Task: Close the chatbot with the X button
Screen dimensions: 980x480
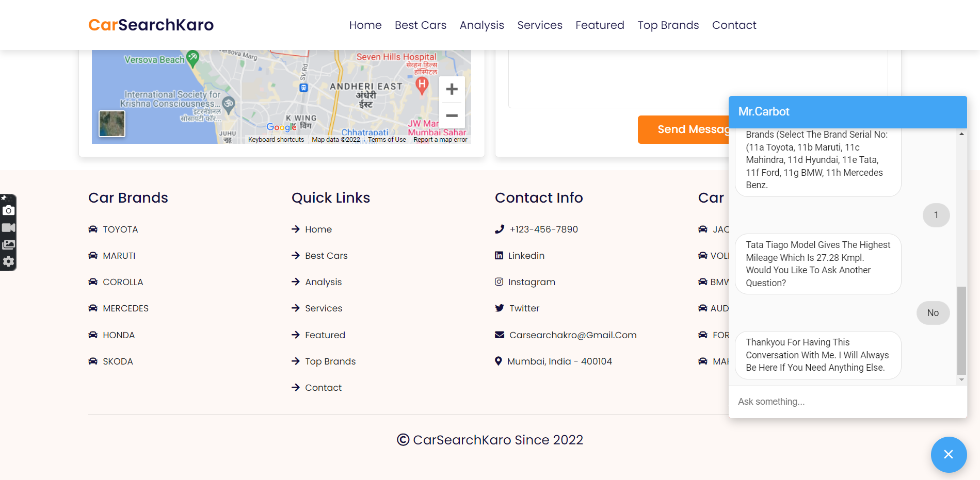Action: click(949, 454)
